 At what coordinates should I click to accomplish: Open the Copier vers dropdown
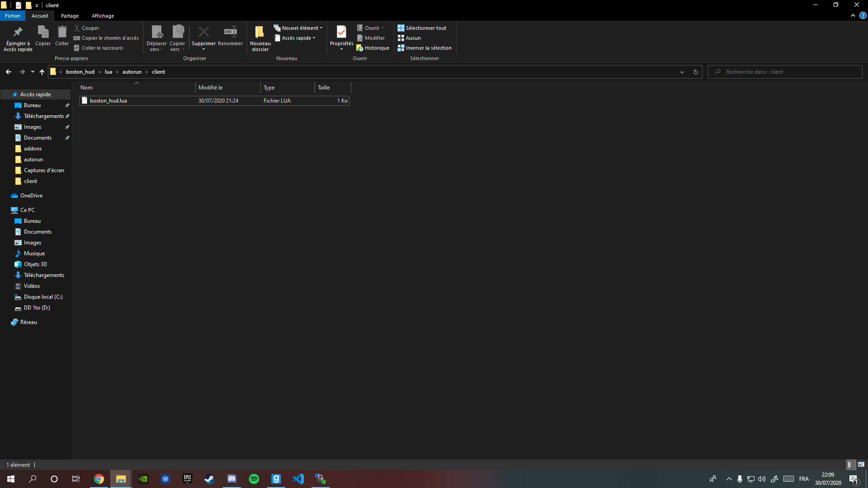tap(177, 38)
